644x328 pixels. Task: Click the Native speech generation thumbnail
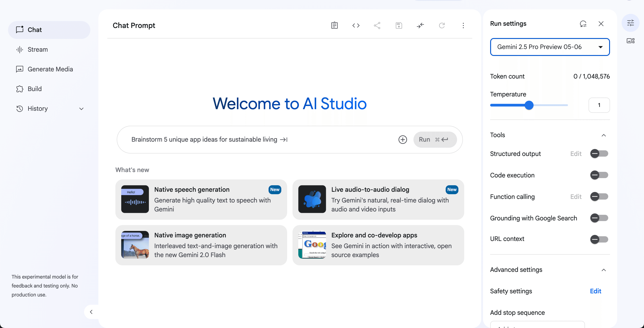135,199
